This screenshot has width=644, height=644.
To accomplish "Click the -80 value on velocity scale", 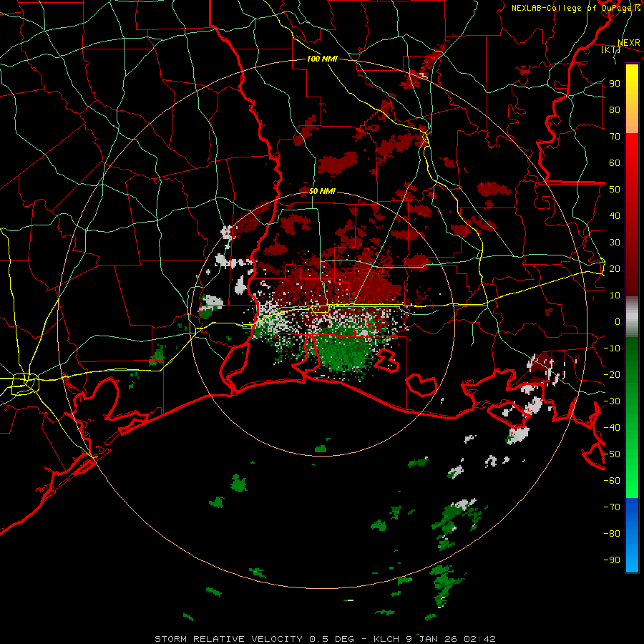I will tap(612, 534).
